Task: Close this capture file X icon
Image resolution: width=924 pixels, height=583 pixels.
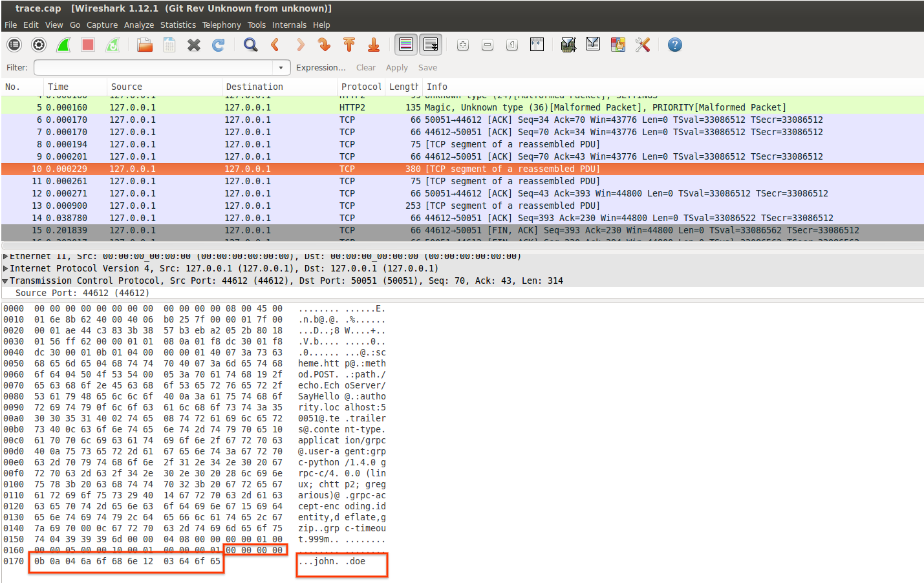Action: tap(194, 45)
